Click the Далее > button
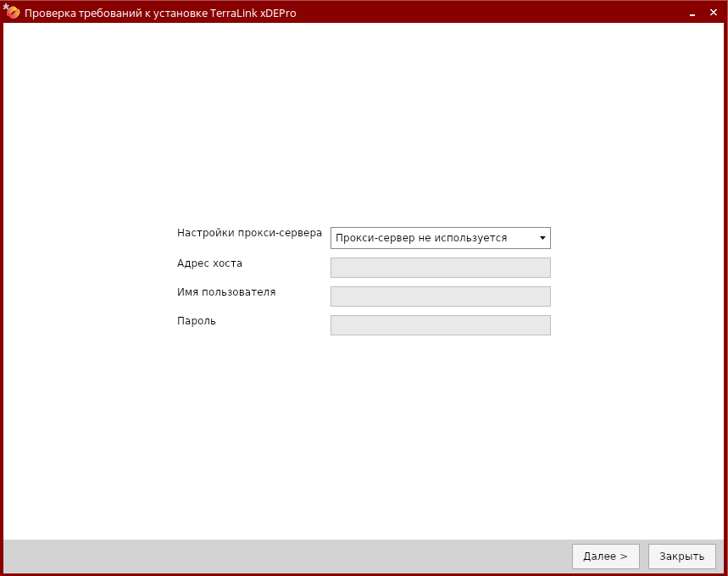728x576 pixels. [x=605, y=556]
